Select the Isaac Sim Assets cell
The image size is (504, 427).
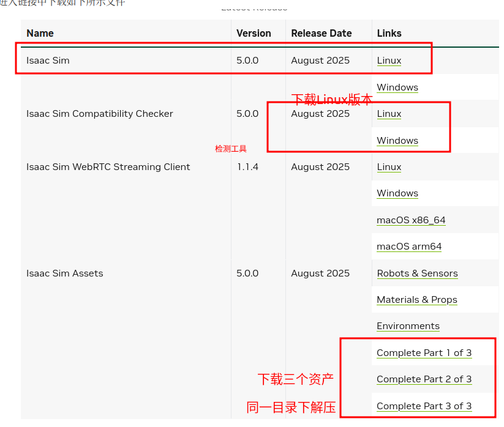coord(64,273)
